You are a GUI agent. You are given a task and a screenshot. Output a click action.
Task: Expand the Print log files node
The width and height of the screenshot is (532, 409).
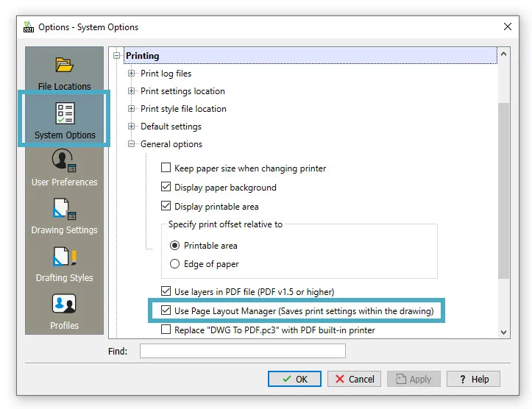click(132, 74)
